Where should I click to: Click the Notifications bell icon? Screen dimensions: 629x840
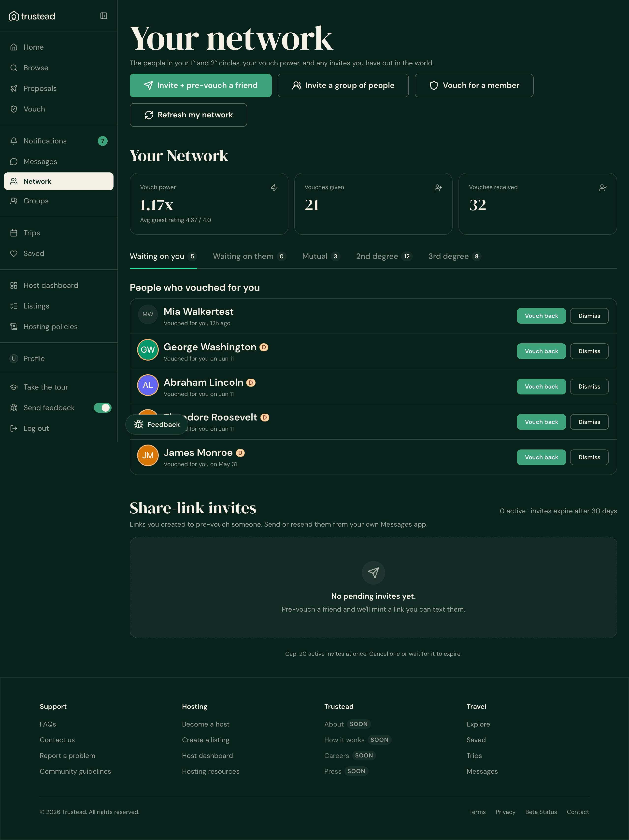pos(14,141)
